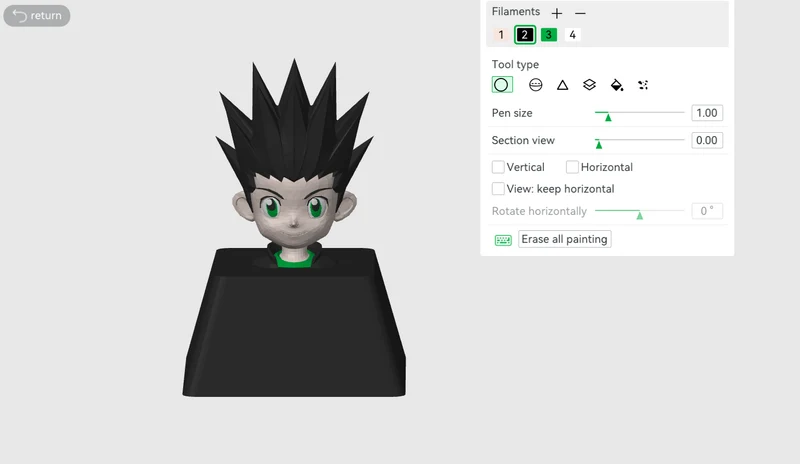The height and width of the screenshot is (464, 800).
Task: Select the Circle brush tool
Action: pos(502,85)
